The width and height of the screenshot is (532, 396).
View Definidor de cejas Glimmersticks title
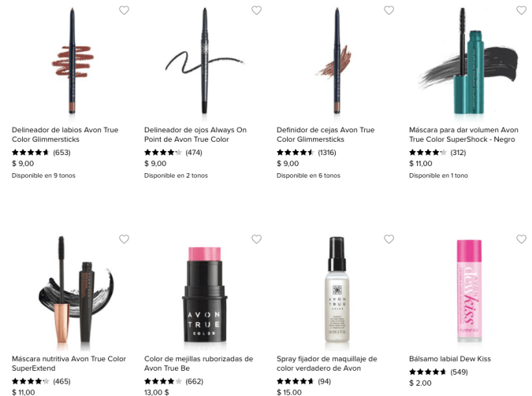[x=326, y=135]
